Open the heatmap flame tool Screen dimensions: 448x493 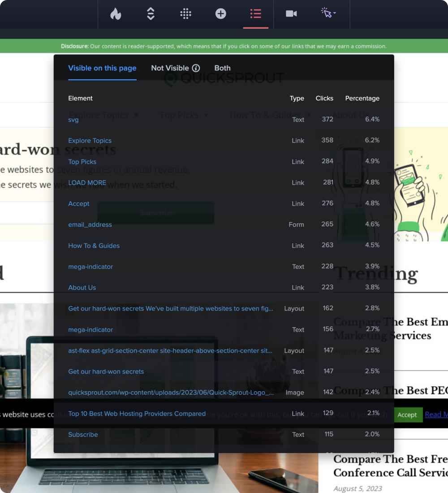point(116,14)
